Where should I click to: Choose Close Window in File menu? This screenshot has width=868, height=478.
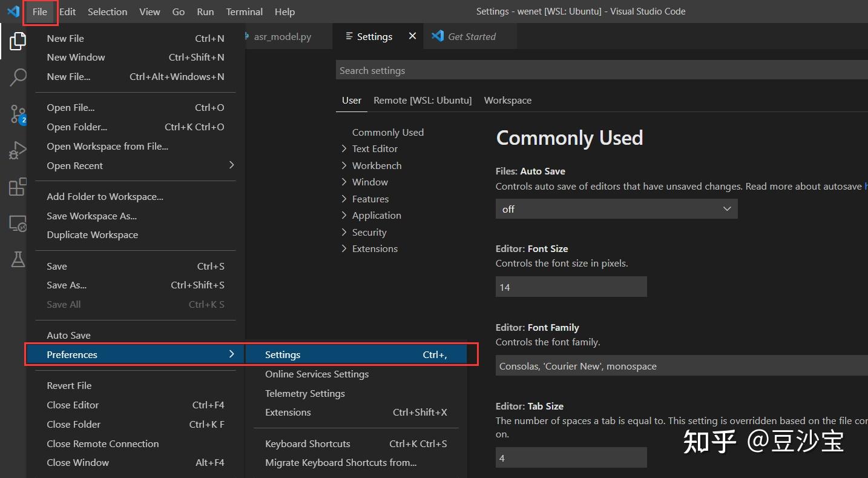pyautogui.click(x=136, y=462)
